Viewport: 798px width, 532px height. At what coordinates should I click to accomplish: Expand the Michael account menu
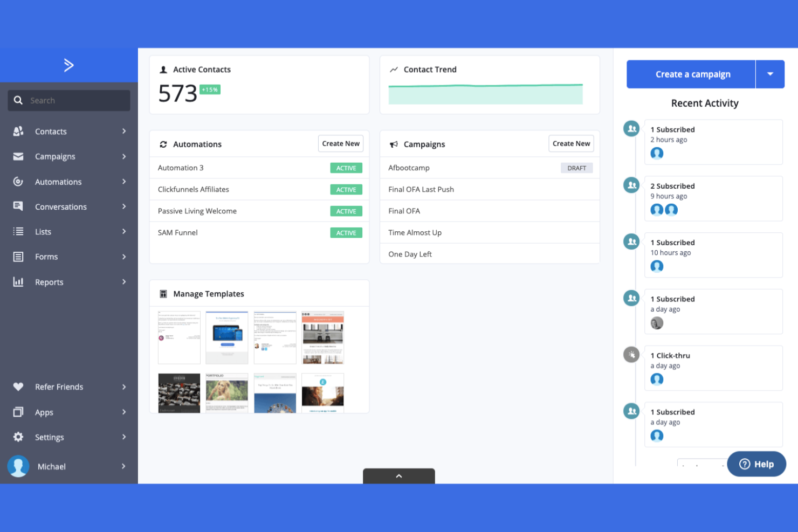click(x=124, y=466)
